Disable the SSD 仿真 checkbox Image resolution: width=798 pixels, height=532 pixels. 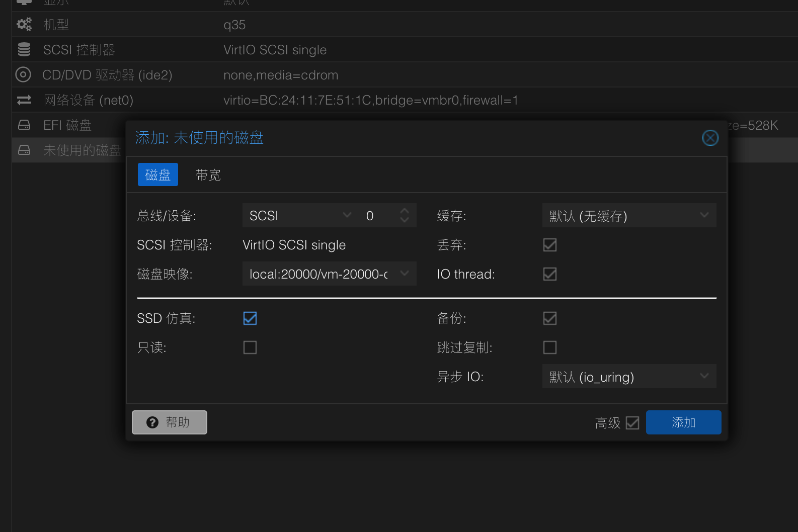(x=250, y=318)
